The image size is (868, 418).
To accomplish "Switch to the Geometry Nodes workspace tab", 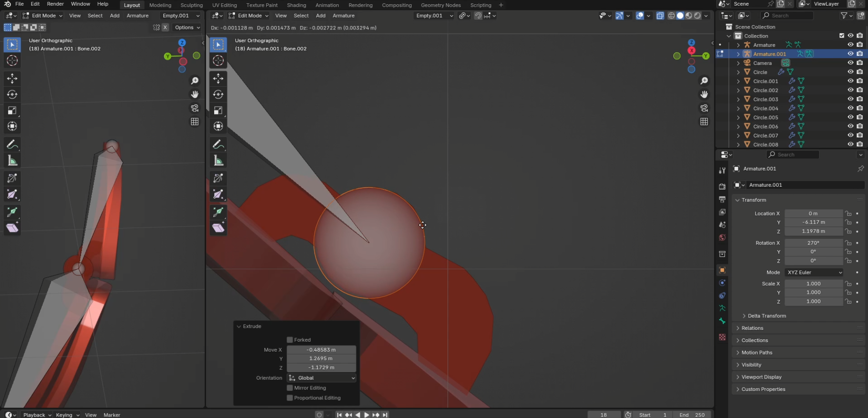I will 441,5.
